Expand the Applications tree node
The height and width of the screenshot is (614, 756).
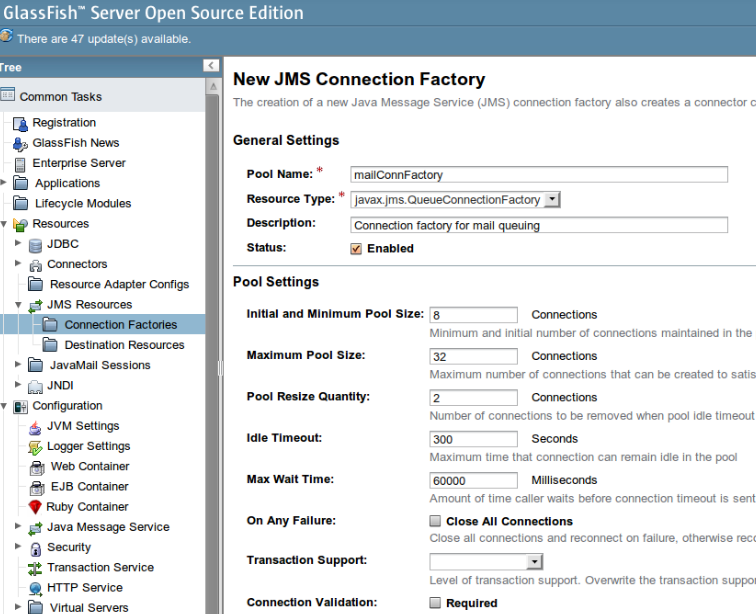pos(3,182)
